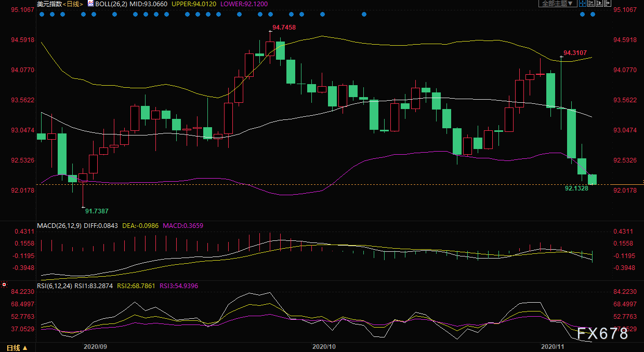Viewport: 644px width, 352px height.
Task: Toggle the crosshair cursor tool
Action: click(583, 3)
